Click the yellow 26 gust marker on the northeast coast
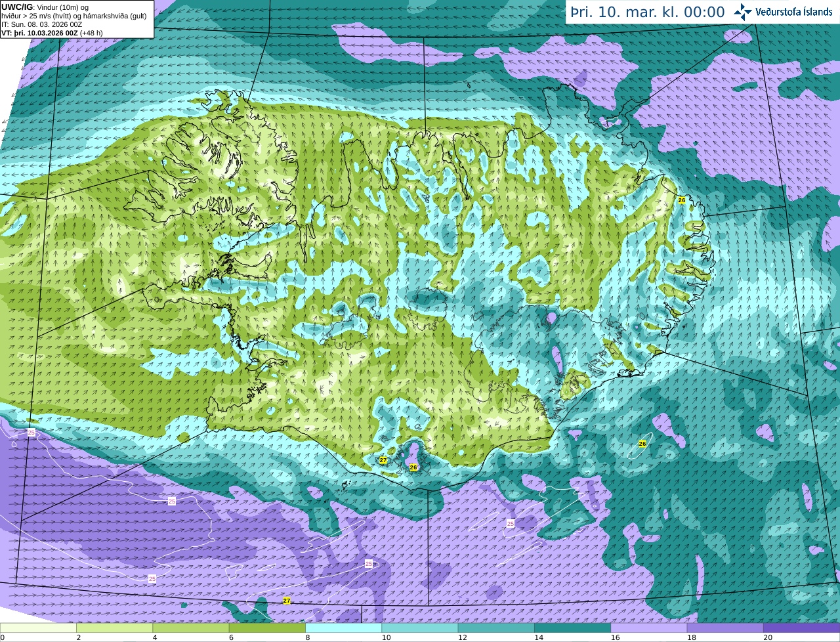Viewport: 840px width, 642px height. [x=682, y=200]
